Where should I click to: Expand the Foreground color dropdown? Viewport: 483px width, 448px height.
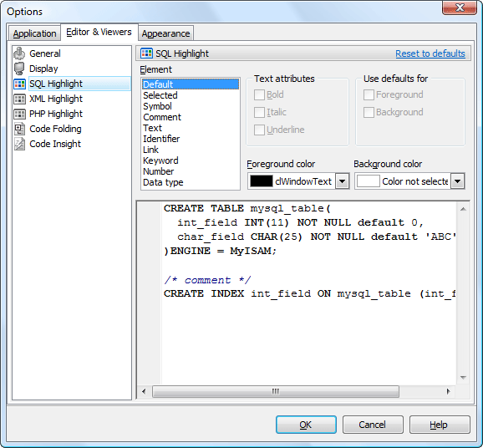342,181
